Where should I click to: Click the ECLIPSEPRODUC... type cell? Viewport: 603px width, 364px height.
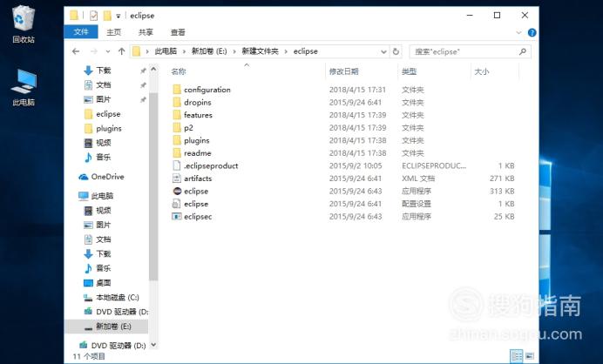point(434,165)
